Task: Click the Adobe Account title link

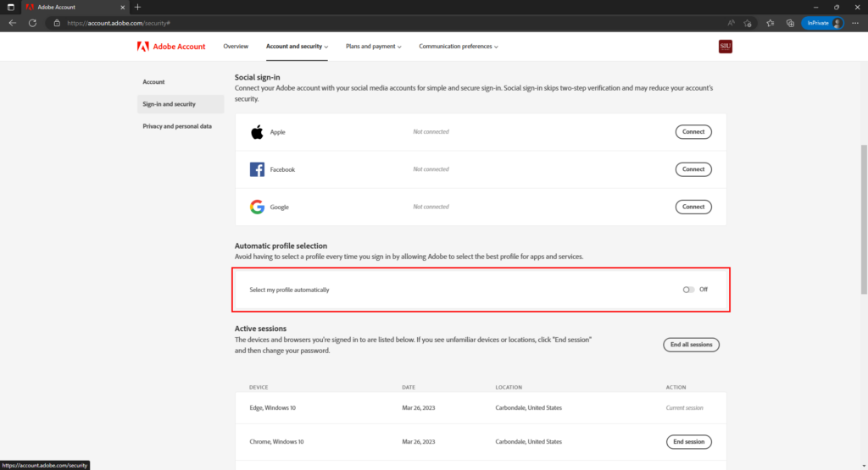Action: [x=179, y=47]
